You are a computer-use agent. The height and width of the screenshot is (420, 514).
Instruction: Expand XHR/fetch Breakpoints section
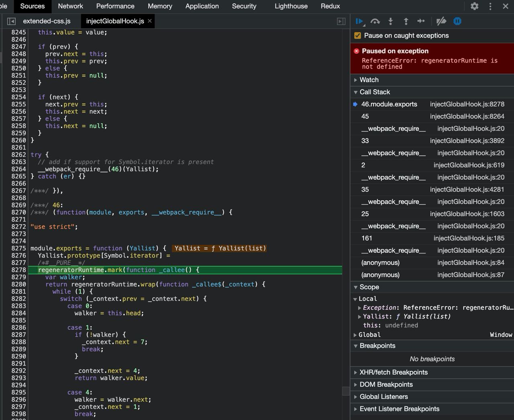point(393,372)
